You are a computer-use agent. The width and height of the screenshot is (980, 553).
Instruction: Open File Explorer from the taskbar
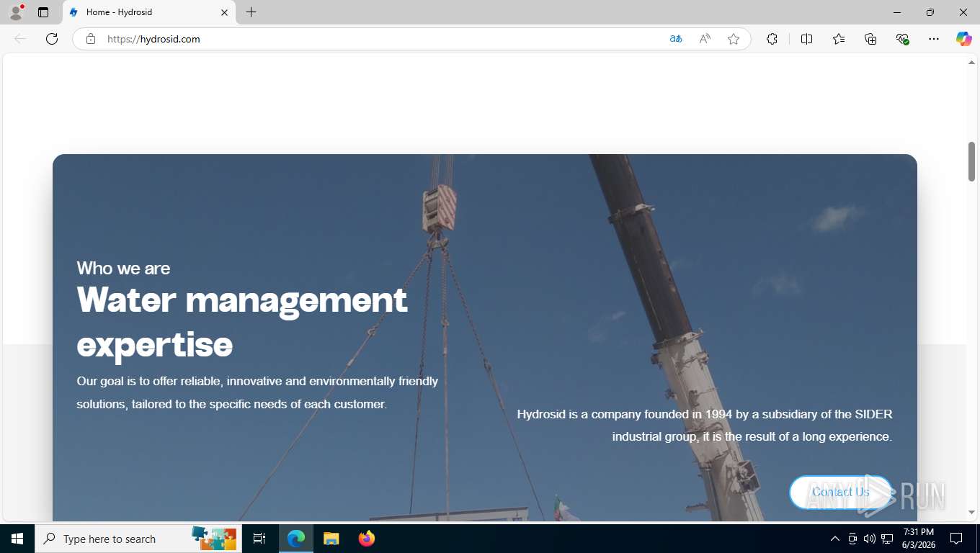click(331, 539)
